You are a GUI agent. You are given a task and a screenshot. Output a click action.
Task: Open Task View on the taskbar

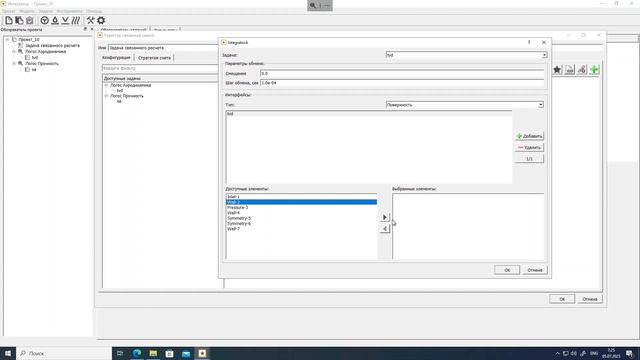coord(120,353)
